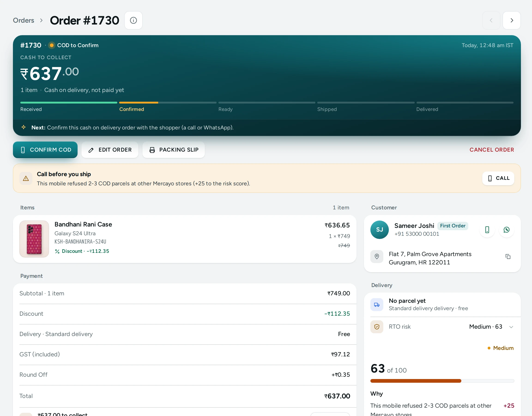
Task: Go to the next order with the right arrow
Action: [x=511, y=20]
